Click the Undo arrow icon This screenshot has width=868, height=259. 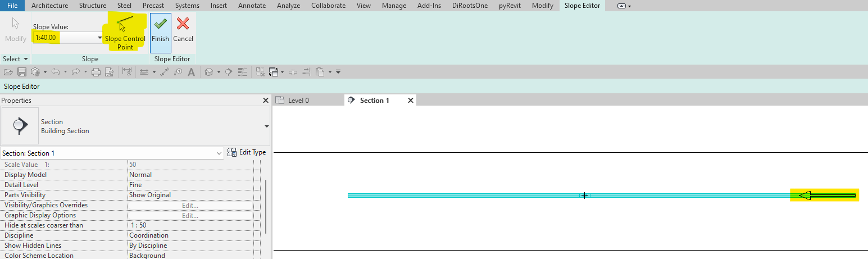point(55,72)
